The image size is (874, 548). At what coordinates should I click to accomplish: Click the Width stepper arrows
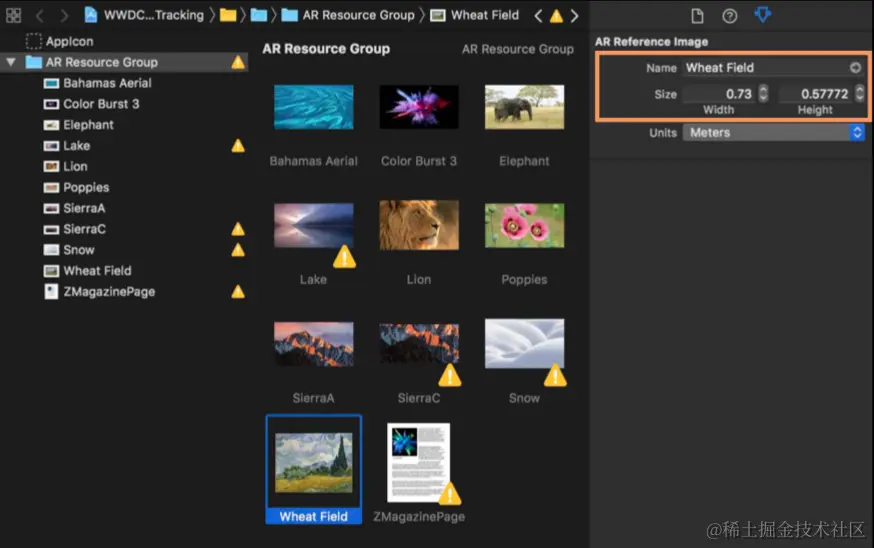click(763, 94)
